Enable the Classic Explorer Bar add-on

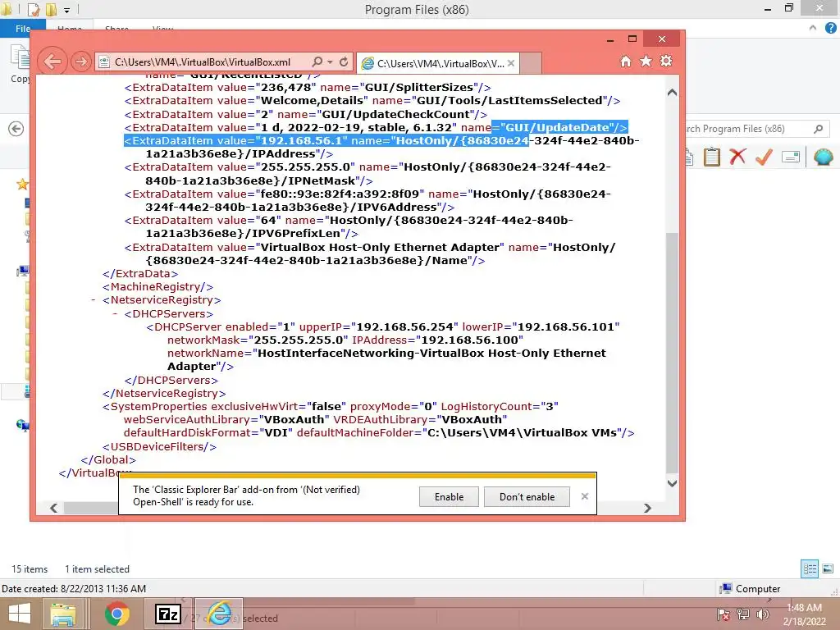(x=449, y=496)
